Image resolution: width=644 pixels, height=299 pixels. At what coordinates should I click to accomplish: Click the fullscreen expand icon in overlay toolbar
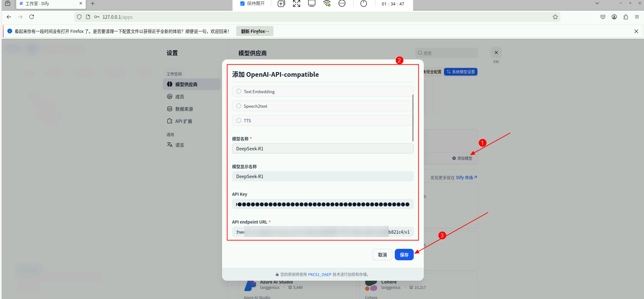click(x=296, y=4)
